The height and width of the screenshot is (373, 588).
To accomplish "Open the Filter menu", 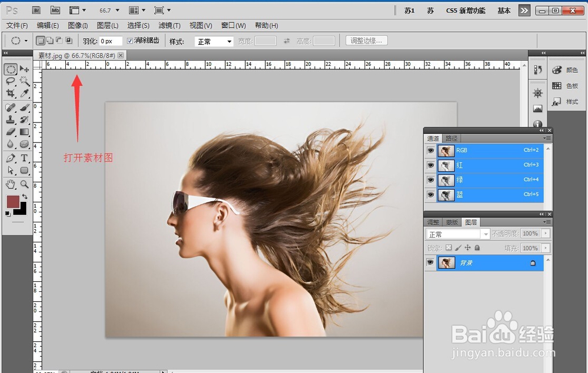I will (169, 25).
